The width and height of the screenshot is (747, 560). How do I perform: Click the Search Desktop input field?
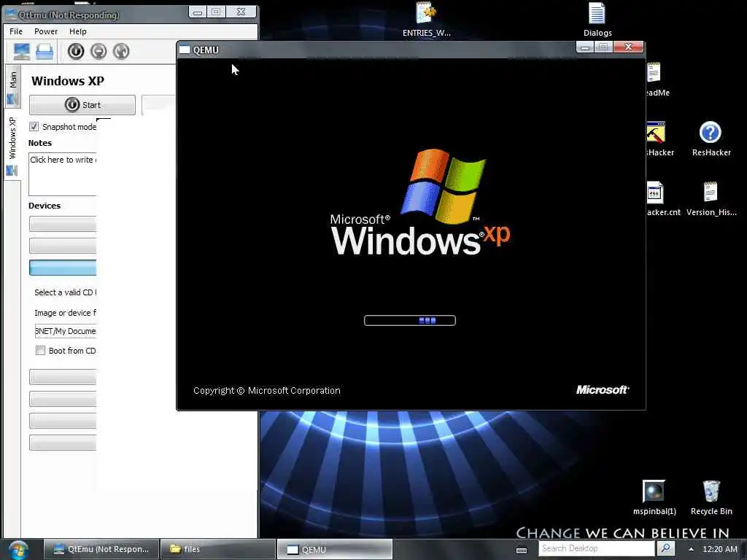pos(597,548)
